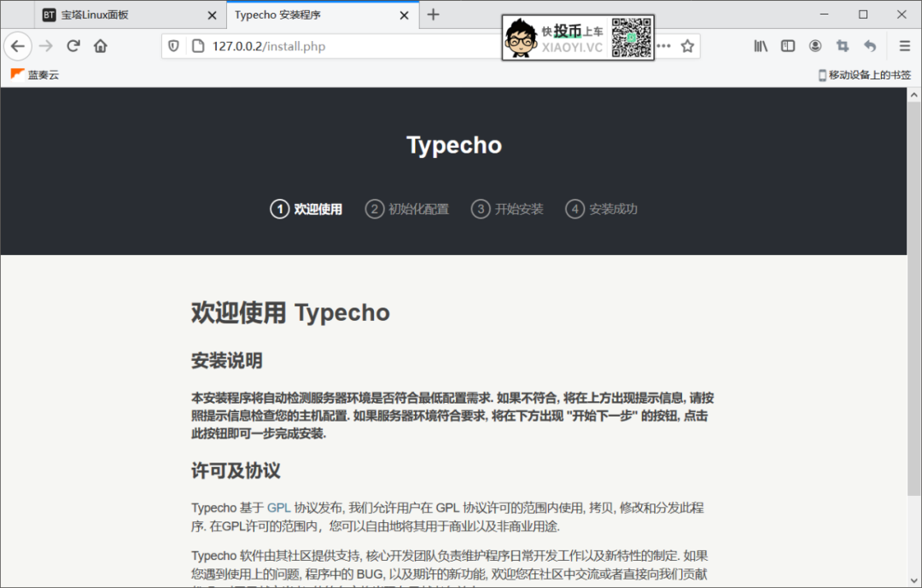Close the 宝塔Linux面板 tab
This screenshot has width=922, height=588.
pos(213,15)
